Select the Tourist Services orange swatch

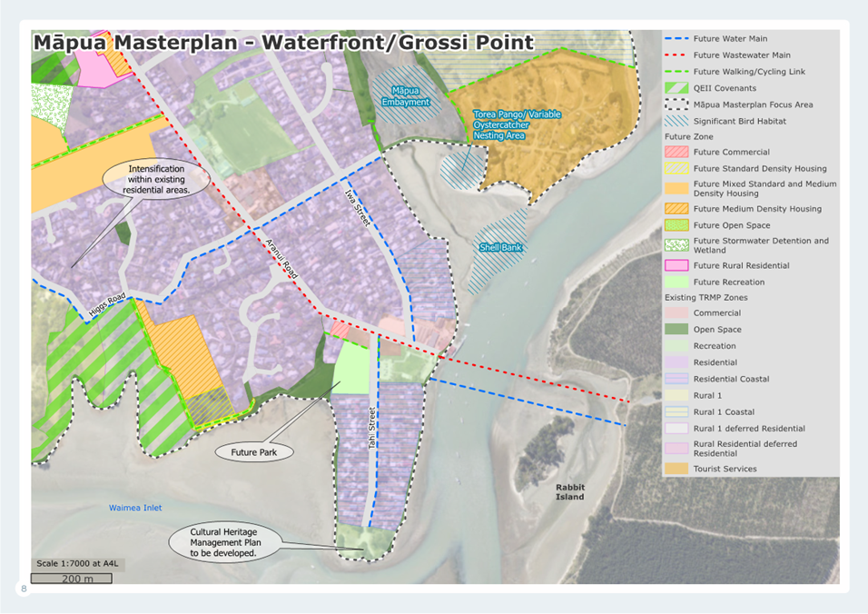676,469
